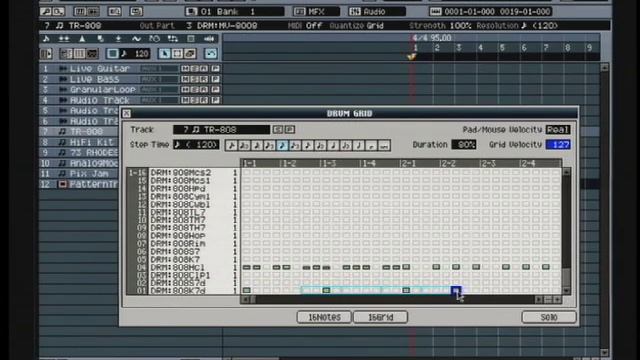Click the wave curve icon in toolbar
This screenshot has width=640, height=360.
click(x=136, y=39)
